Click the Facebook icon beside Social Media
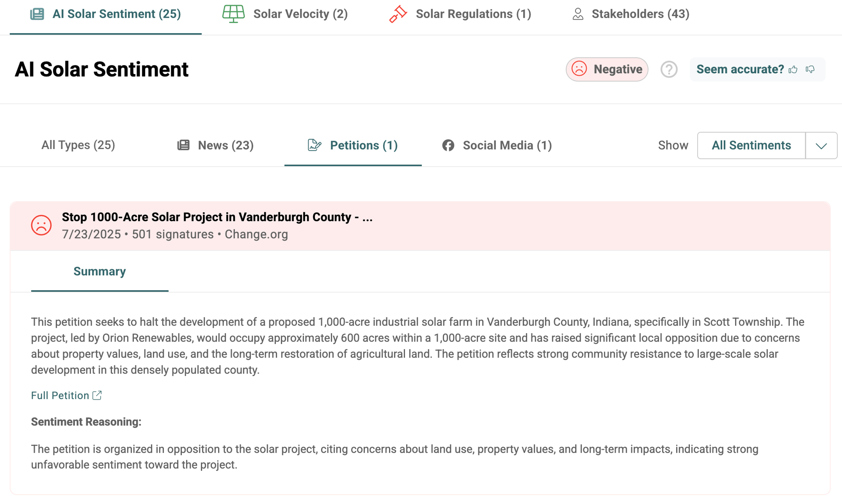The width and height of the screenshot is (842, 504). [448, 145]
